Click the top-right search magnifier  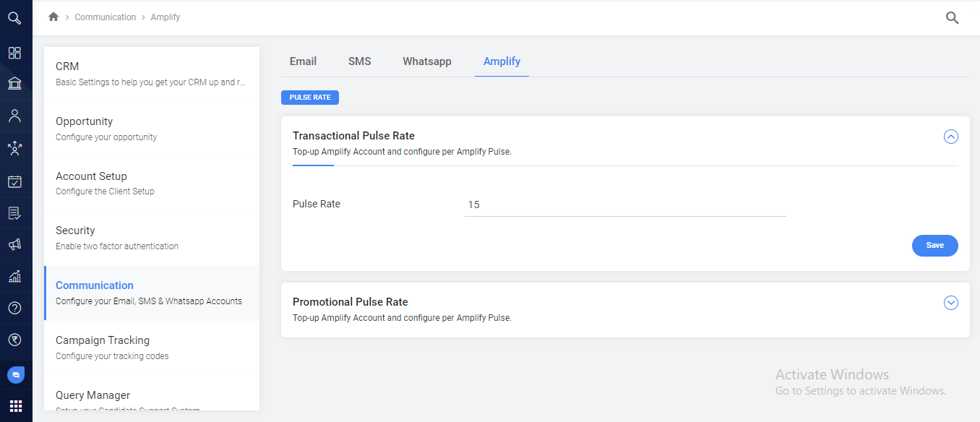click(952, 18)
